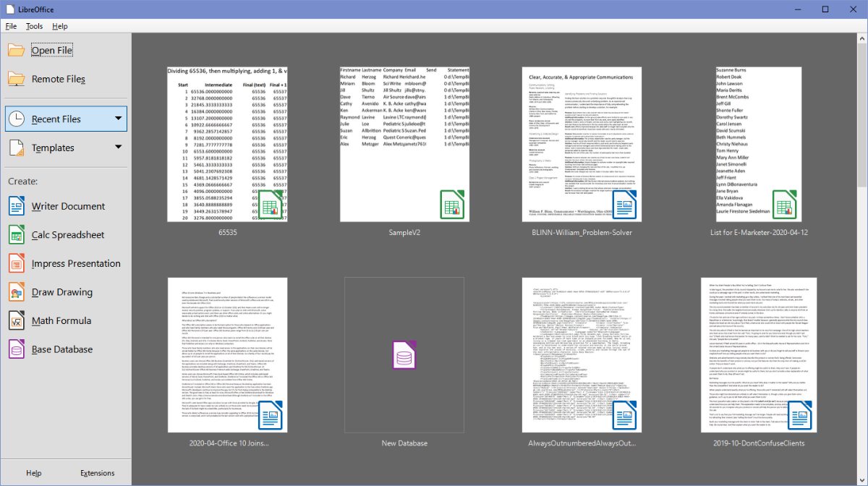
Task: Open the Extensions button
Action: pos(98,473)
